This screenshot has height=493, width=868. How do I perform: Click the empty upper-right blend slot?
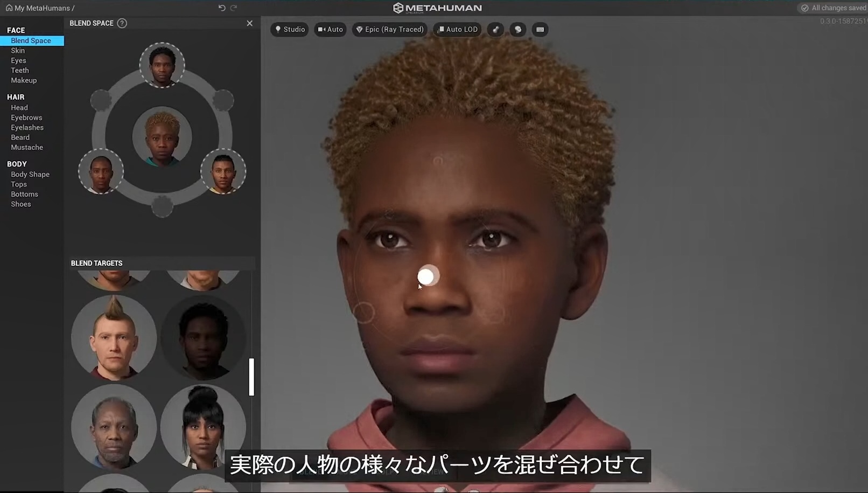223,100
